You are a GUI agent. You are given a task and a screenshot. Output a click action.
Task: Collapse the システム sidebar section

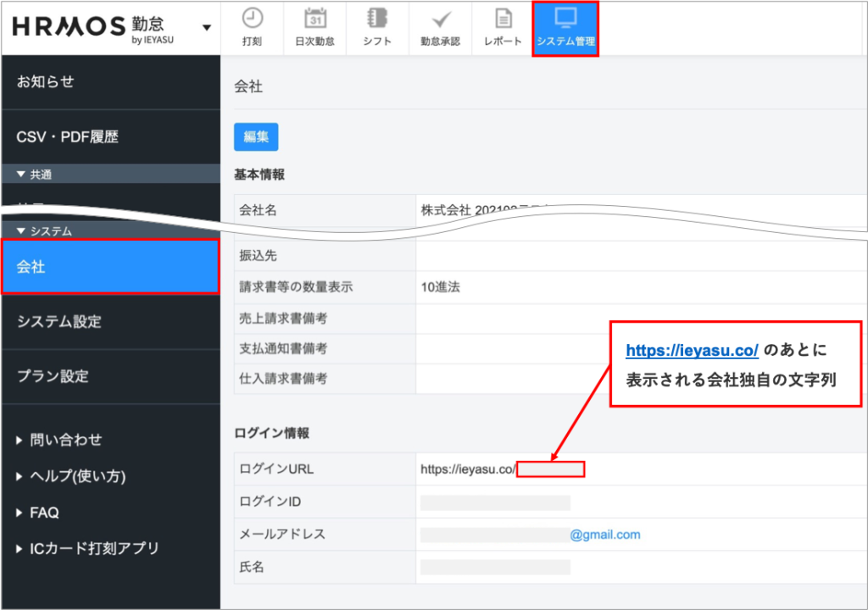(x=44, y=230)
